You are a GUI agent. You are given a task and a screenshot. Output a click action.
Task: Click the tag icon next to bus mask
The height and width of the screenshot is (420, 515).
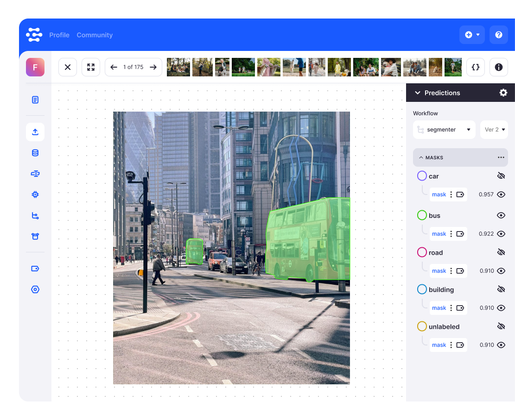click(460, 234)
